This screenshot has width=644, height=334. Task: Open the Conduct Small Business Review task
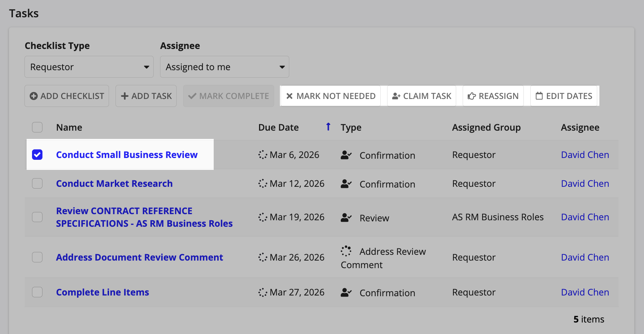(x=127, y=155)
